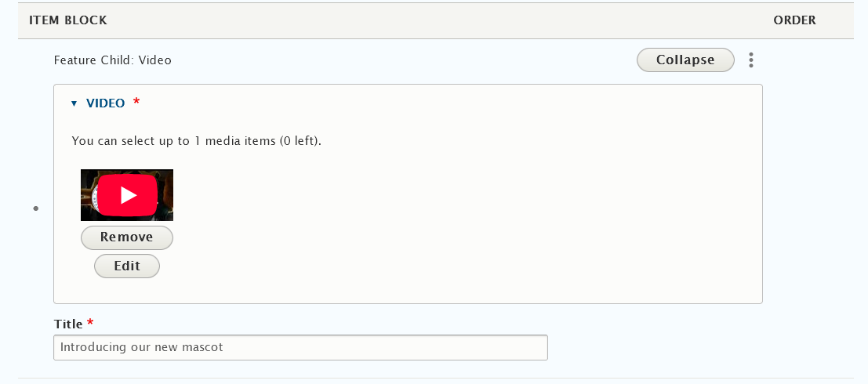Click the Title field label
The width and height of the screenshot is (868, 384).
coord(68,324)
